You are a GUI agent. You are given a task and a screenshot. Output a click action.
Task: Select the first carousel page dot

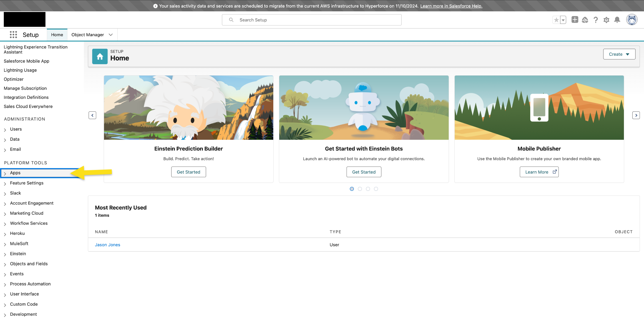click(352, 189)
